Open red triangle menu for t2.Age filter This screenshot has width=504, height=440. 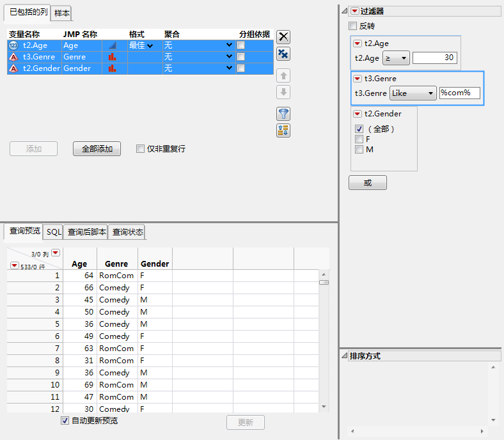(358, 43)
